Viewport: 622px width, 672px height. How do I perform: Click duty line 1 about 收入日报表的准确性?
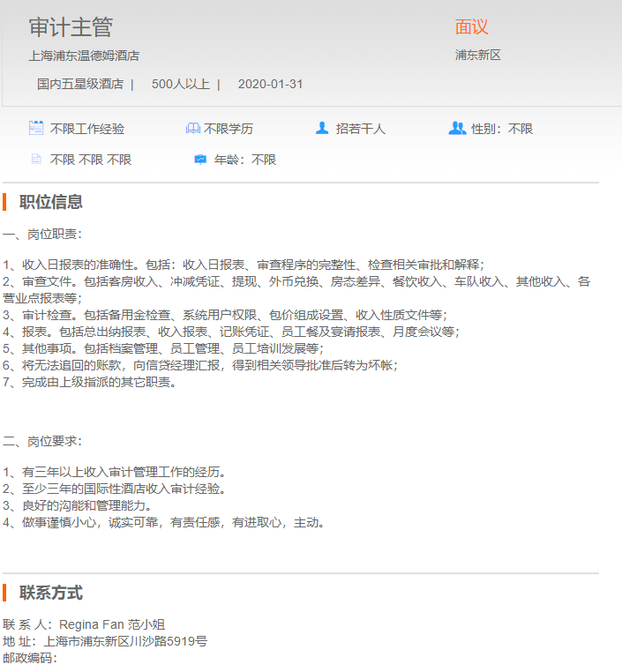click(244, 265)
